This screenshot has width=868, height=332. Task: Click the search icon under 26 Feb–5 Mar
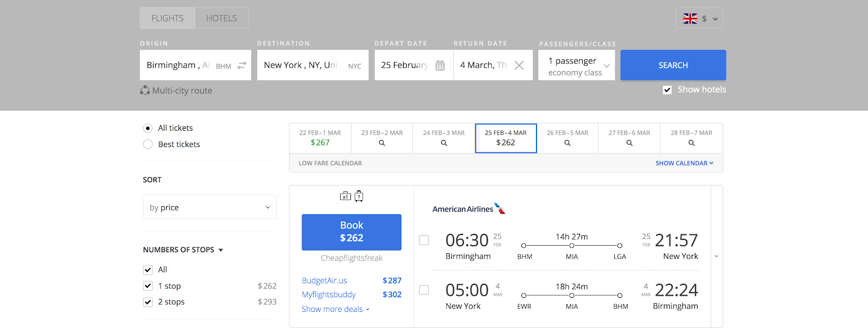[567, 143]
